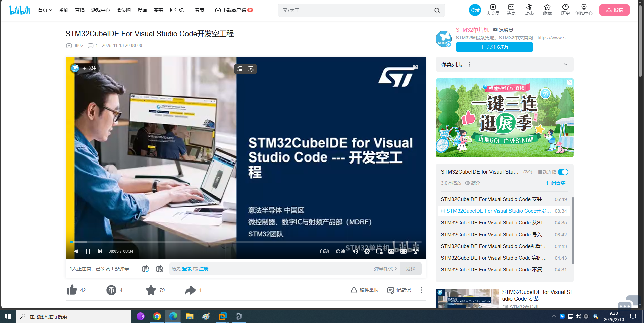
Task: Enable picture-in-picture mode in player
Action: point(379,251)
